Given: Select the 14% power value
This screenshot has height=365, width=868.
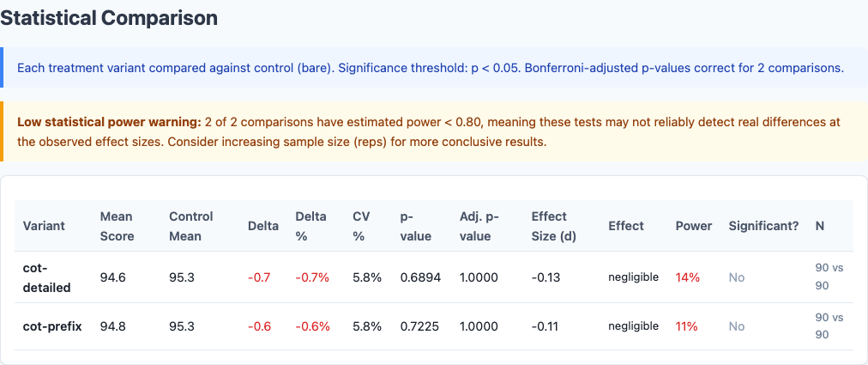Looking at the screenshot, I should 688,277.
